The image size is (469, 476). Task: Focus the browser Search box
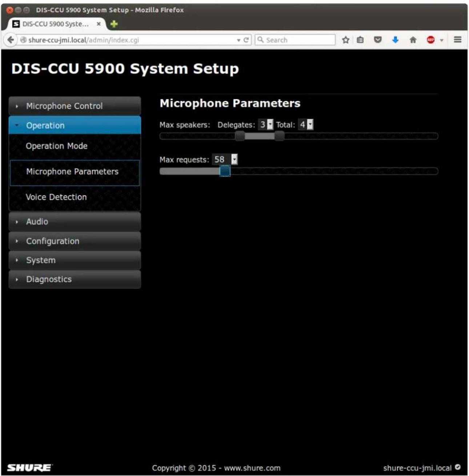tap(295, 40)
